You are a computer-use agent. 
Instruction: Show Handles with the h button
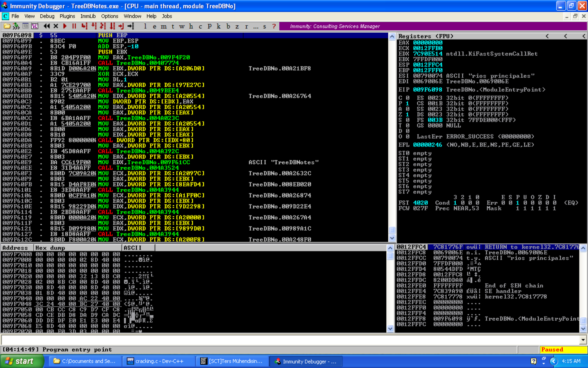pos(191,26)
